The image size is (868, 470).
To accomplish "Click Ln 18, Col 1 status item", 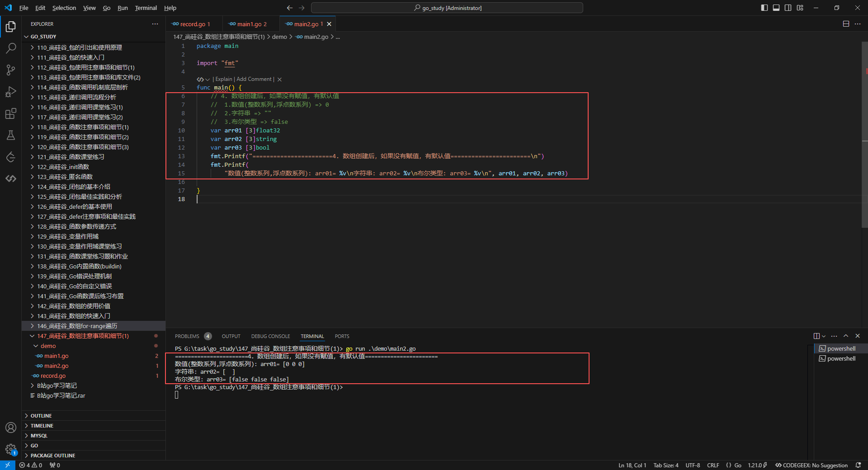I will coord(632,465).
